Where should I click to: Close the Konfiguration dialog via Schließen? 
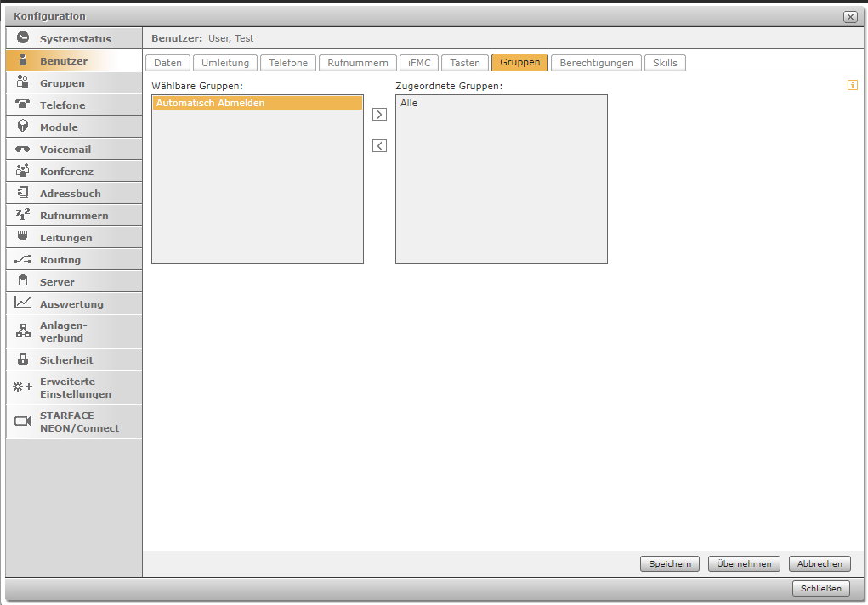(821, 588)
